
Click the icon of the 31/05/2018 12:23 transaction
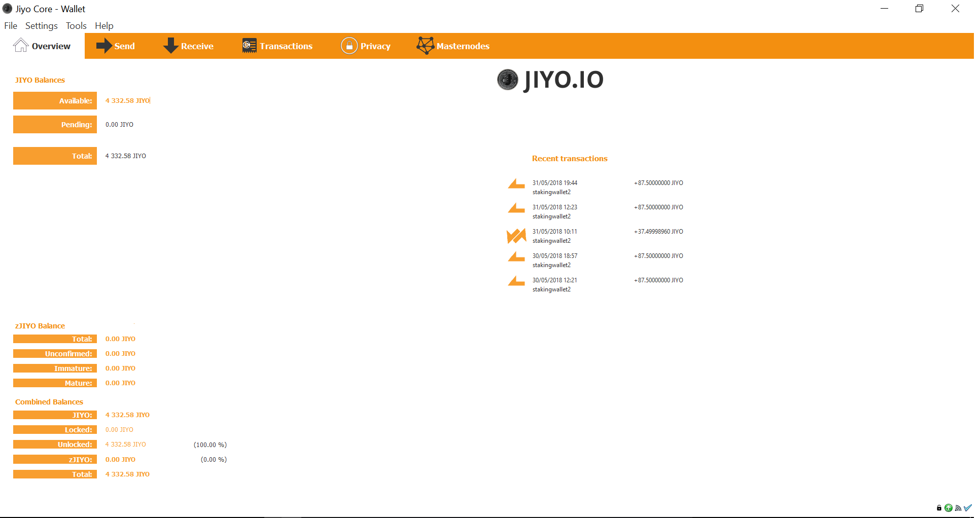(516, 208)
